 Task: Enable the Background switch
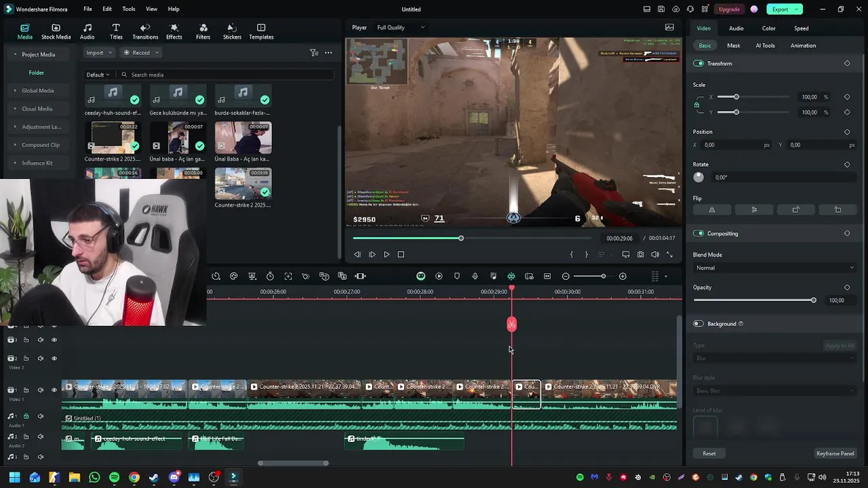pos(698,323)
